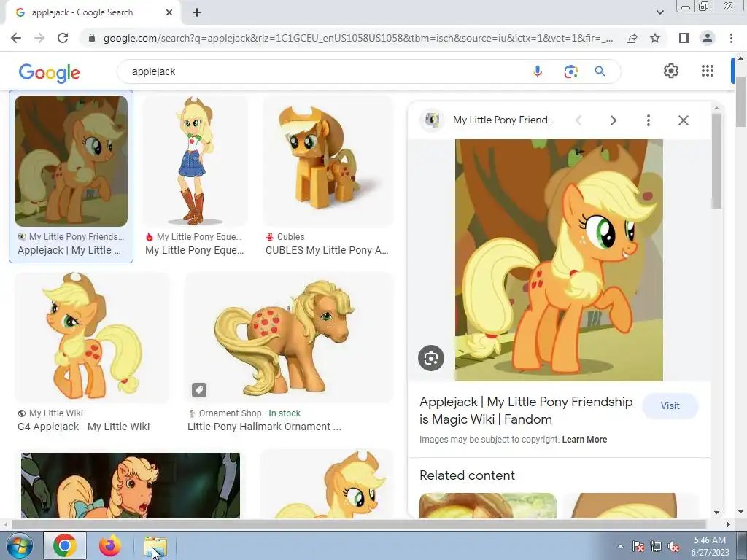The image size is (747, 560).
Task: Search inside image with Lens button
Action: [431, 357]
